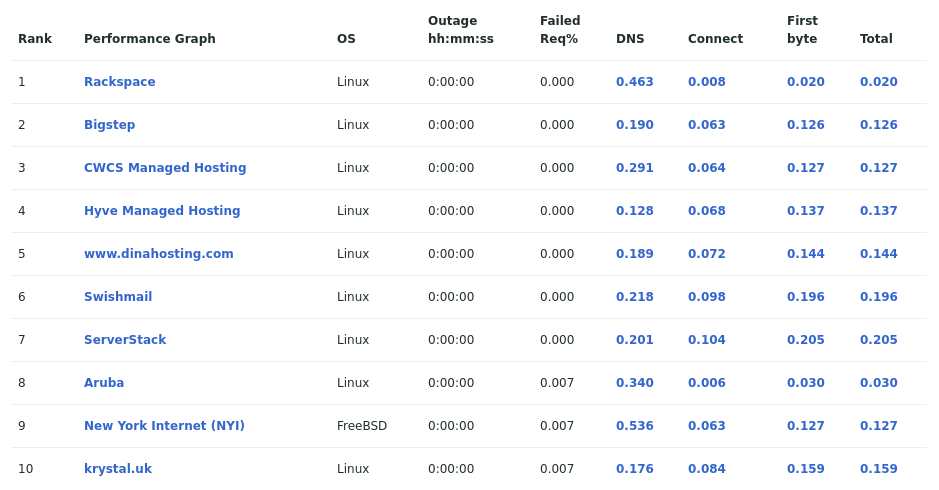The image size is (939, 490).
Task: Click Swishmail DNS value 0.218
Action: tap(635, 297)
